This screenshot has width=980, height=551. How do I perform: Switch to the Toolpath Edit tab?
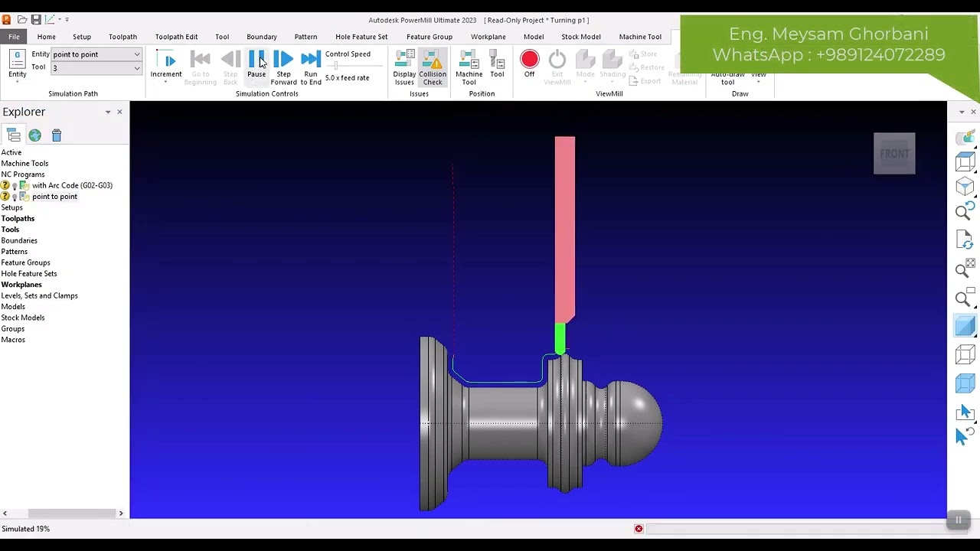176,37
